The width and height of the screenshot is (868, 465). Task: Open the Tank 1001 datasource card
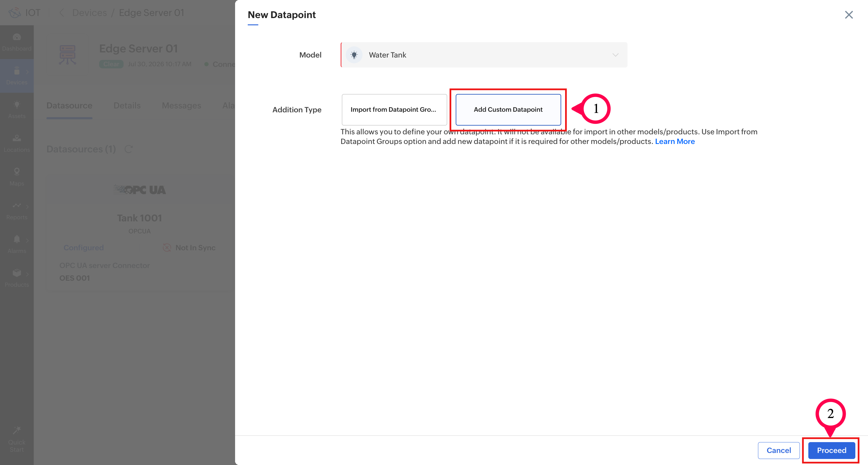(x=140, y=232)
